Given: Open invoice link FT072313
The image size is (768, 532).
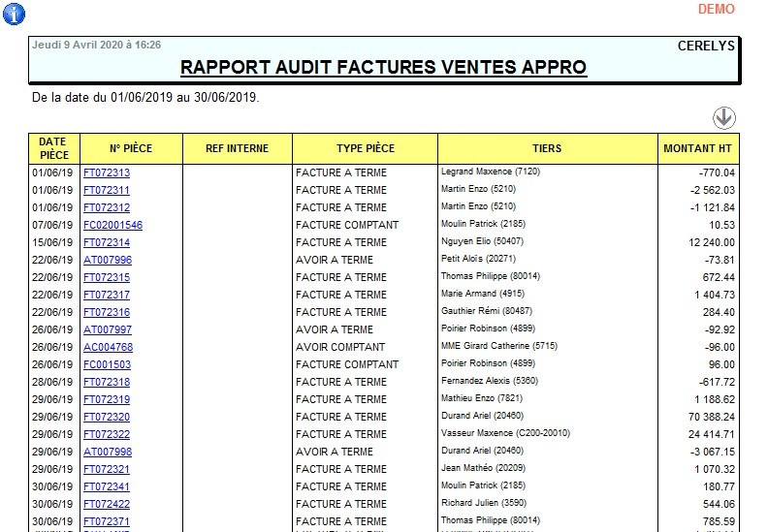Looking at the screenshot, I should (107, 172).
